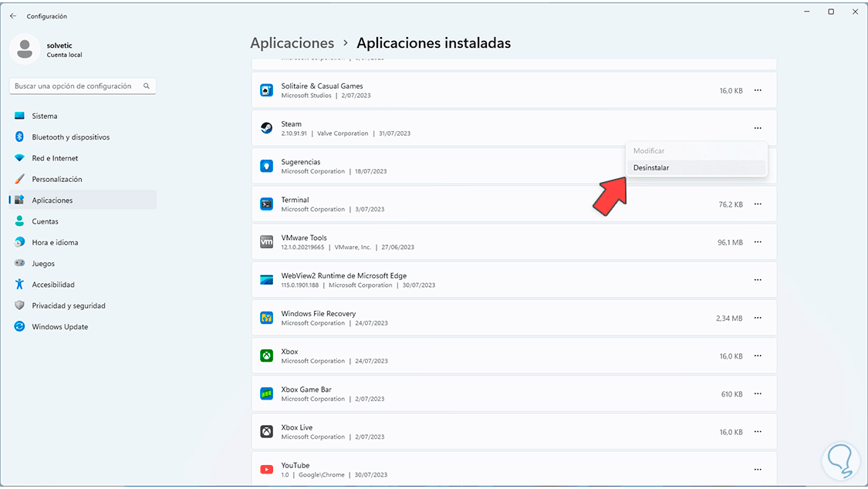This screenshot has width=868, height=489.
Task: Click the Solitaire & Casual Games app icon
Action: click(x=267, y=90)
